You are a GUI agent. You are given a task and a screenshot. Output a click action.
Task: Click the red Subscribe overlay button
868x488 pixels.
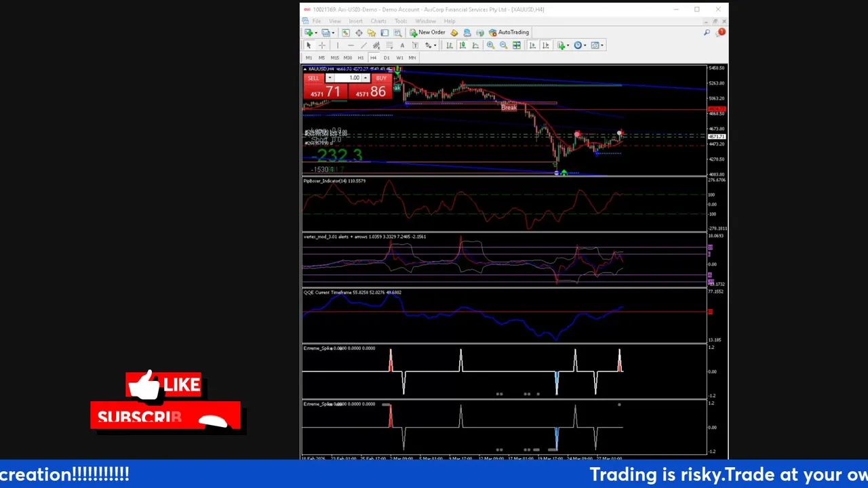coord(165,415)
